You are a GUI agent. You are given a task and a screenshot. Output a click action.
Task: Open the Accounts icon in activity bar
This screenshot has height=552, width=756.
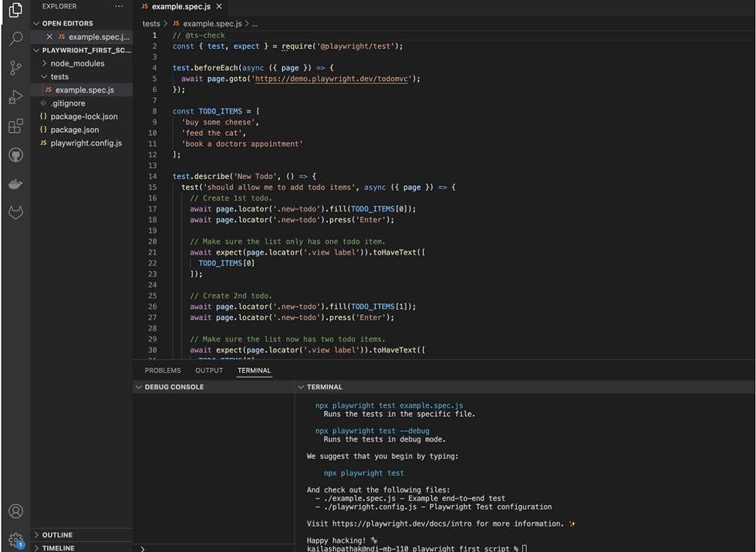tap(15, 511)
